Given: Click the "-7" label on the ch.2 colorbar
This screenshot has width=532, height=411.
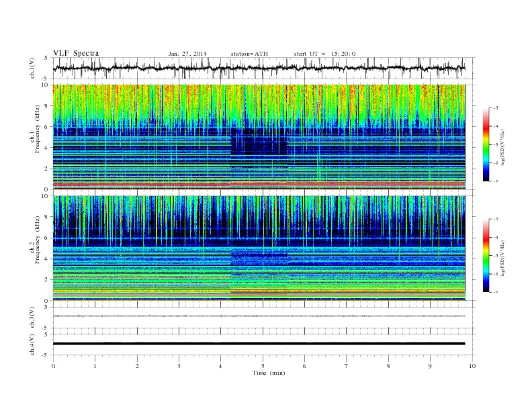Looking at the screenshot, I should [x=496, y=292].
